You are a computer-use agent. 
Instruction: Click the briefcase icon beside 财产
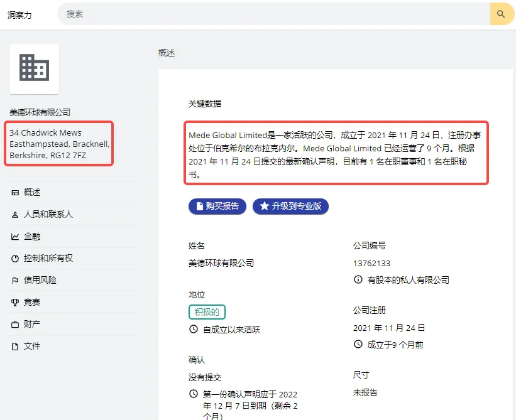coord(15,325)
